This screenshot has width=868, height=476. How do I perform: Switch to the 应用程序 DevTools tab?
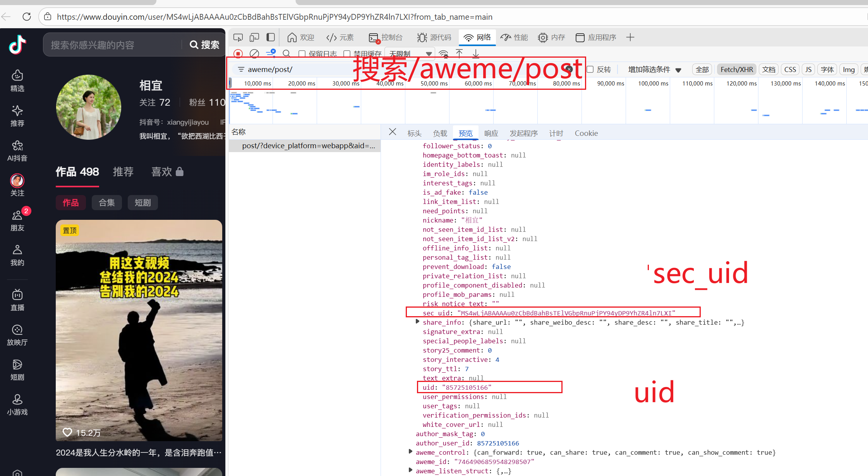click(596, 38)
